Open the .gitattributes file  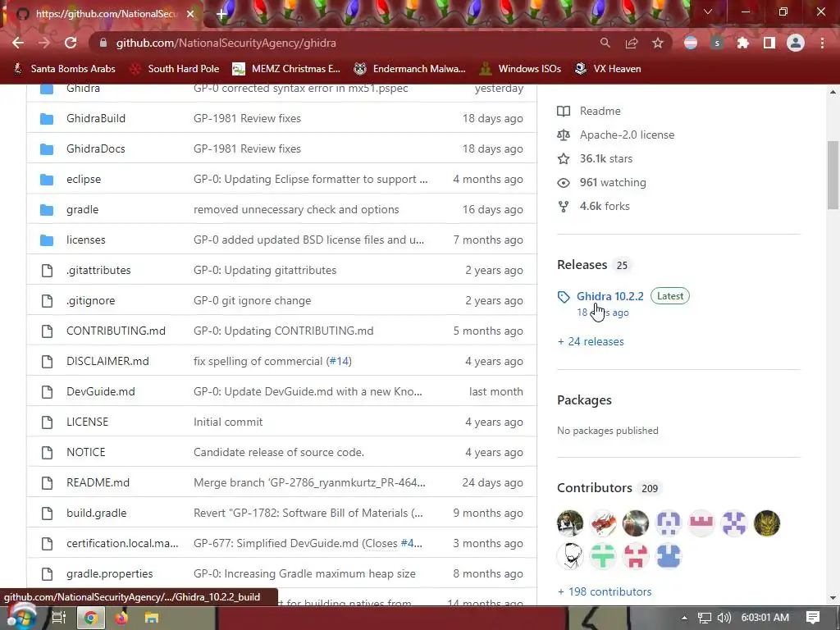click(x=98, y=271)
